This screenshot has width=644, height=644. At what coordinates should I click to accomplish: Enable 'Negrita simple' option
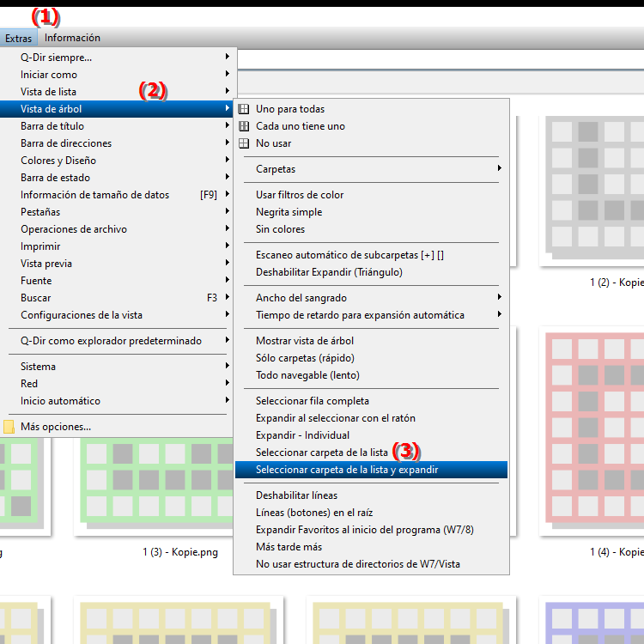point(371,212)
